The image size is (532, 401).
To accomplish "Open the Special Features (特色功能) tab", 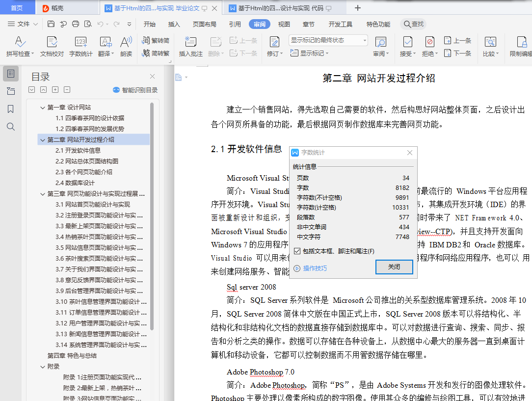I will pyautogui.click(x=378, y=24).
